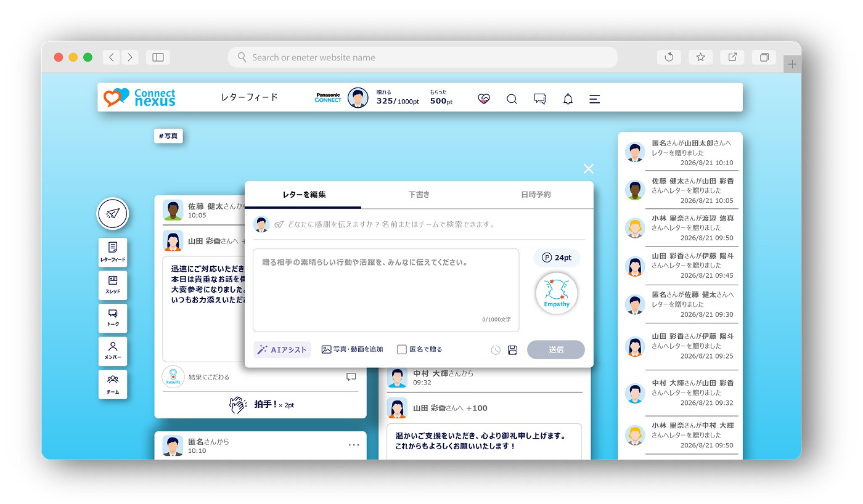Screen dimensions: 863x504
Task: Click the 送信 button
Action: pyautogui.click(x=556, y=349)
